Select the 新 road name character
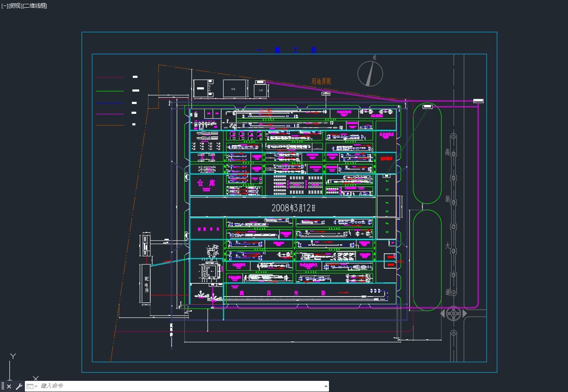This screenshot has width=568, height=392. pos(448,199)
